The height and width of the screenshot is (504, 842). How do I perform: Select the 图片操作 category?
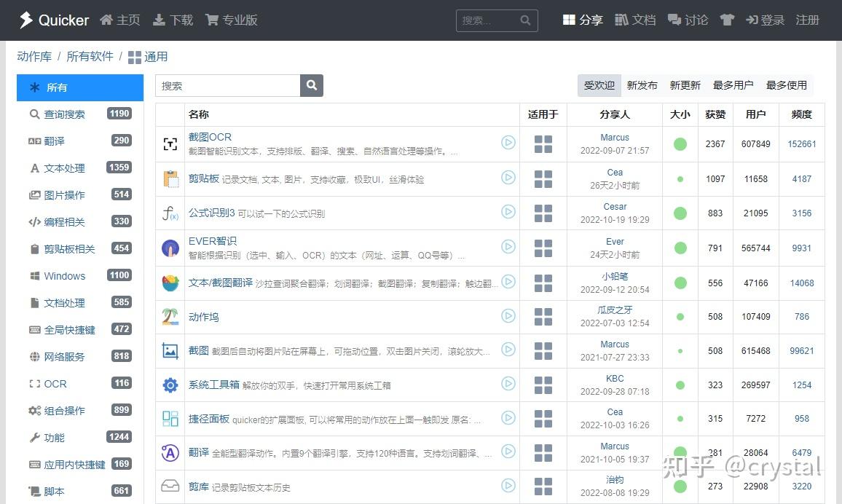(x=80, y=195)
